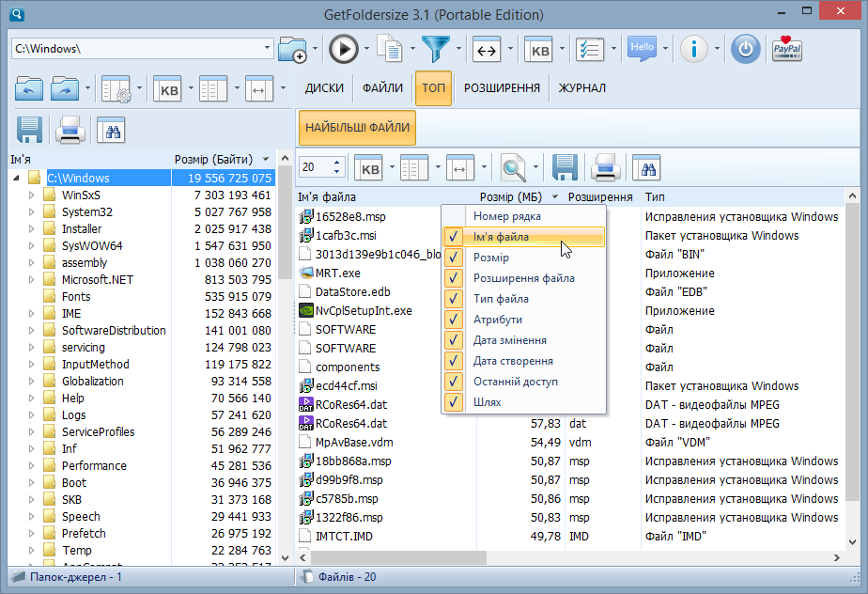
Task: Click the KB size unit icon in top toolbar
Action: [x=538, y=50]
